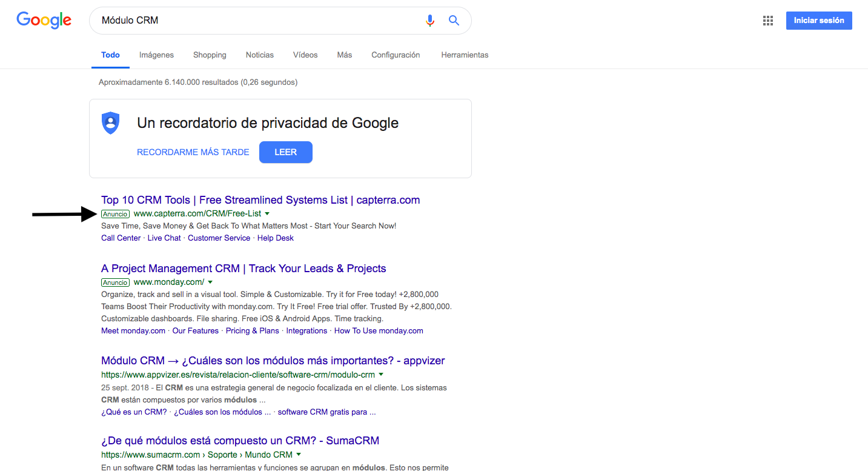This screenshot has width=868, height=471.
Task: Click the Call Center sitelink
Action: pyautogui.click(x=121, y=238)
